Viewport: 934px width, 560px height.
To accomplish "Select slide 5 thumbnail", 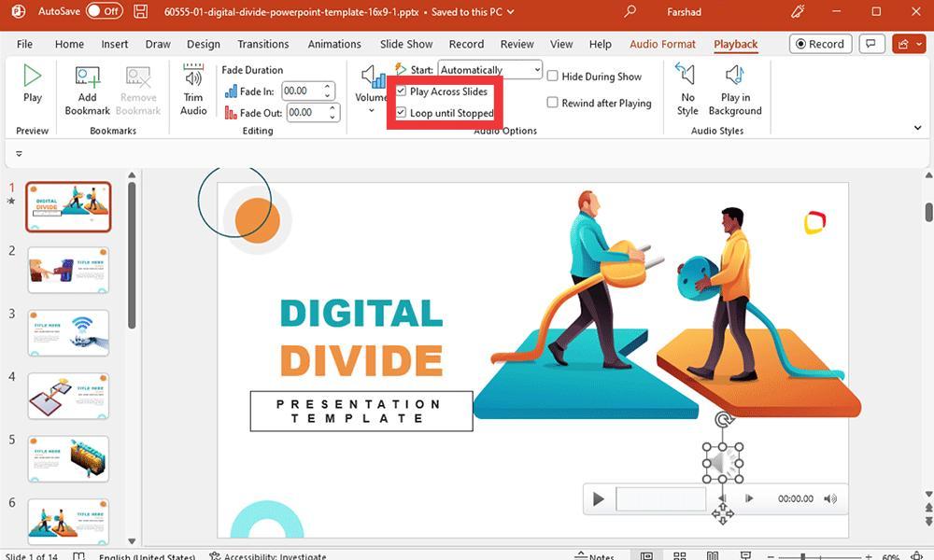I will [68, 459].
